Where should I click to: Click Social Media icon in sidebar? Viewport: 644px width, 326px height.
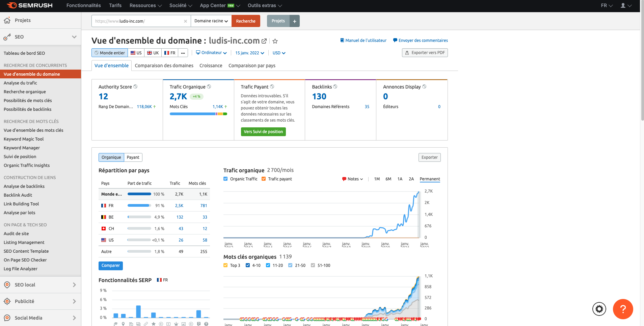tap(7, 318)
